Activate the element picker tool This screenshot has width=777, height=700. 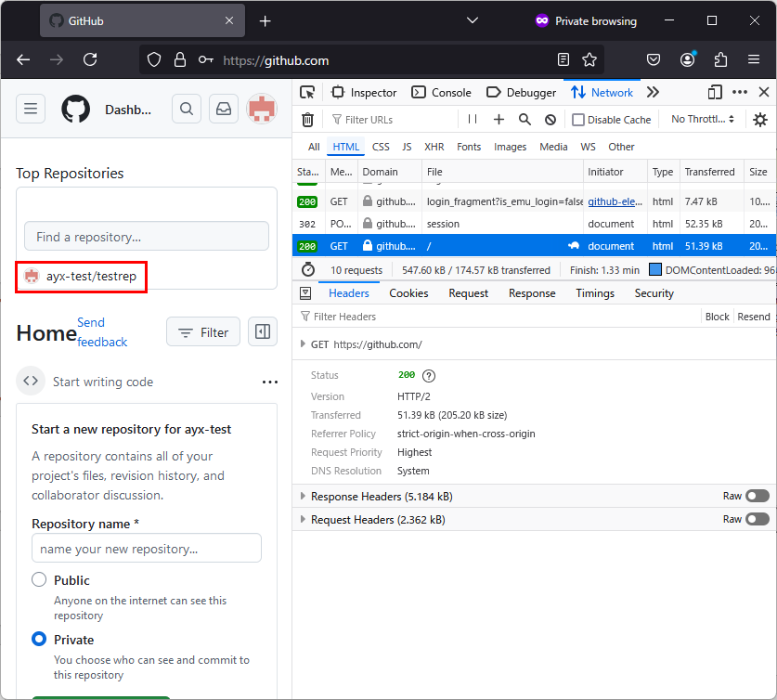[307, 93]
